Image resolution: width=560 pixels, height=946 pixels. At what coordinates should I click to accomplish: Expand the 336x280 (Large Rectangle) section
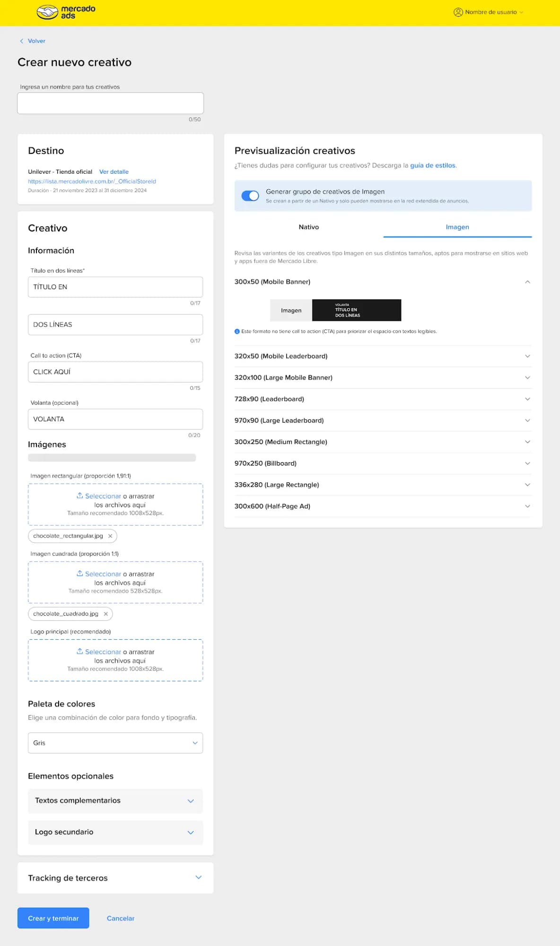point(527,485)
